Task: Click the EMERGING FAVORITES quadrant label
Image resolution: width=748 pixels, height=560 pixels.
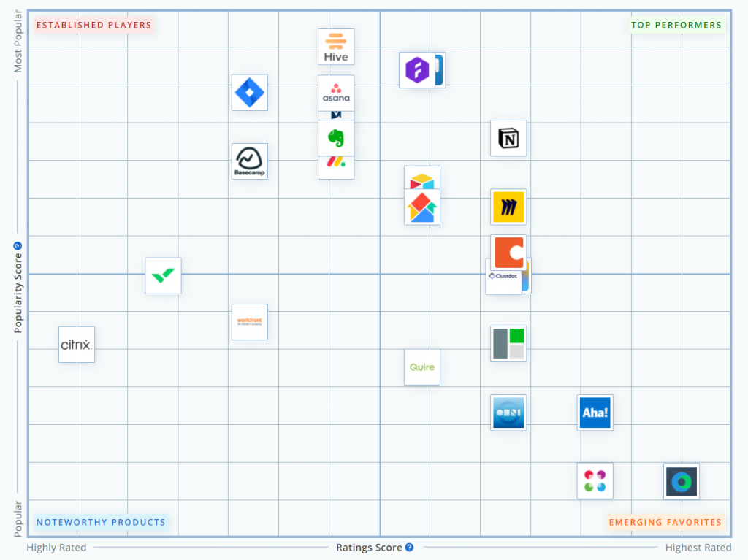Action: (x=665, y=522)
